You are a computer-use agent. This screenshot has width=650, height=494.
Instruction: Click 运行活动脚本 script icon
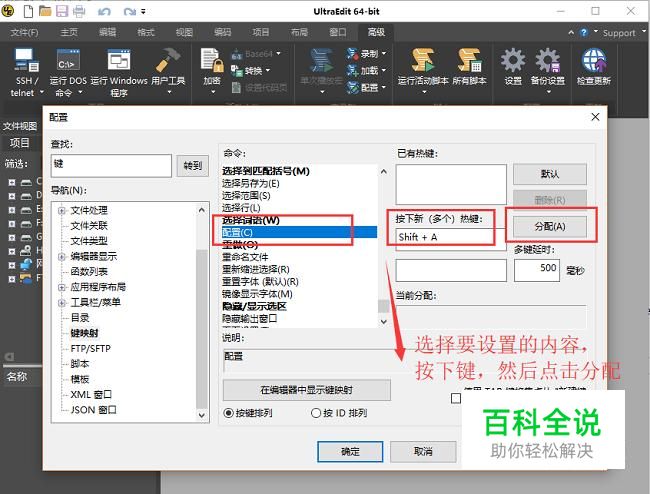tap(423, 60)
